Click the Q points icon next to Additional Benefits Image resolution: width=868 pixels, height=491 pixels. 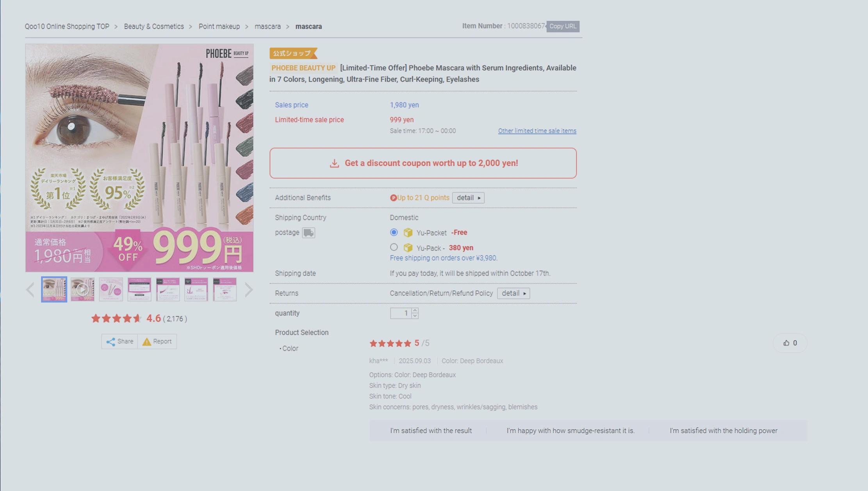click(x=393, y=198)
